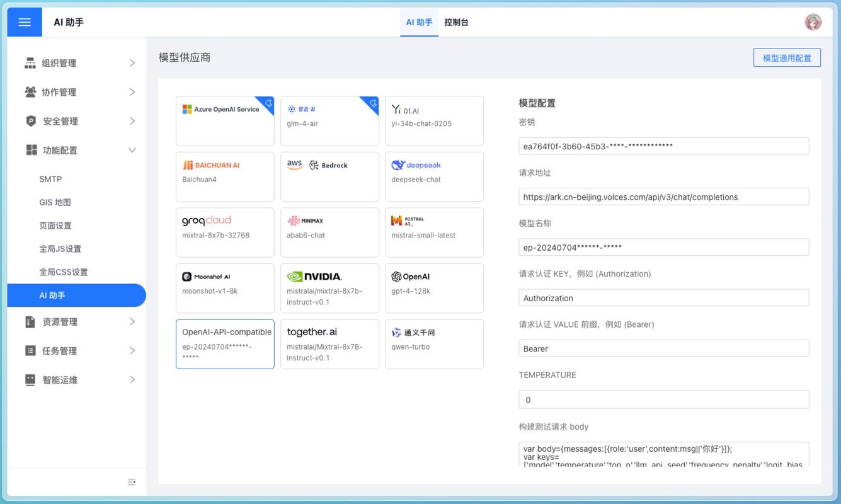This screenshot has width=841, height=504.
Task: Click the yi-34b-chat-0205 model name
Action: 421,123
